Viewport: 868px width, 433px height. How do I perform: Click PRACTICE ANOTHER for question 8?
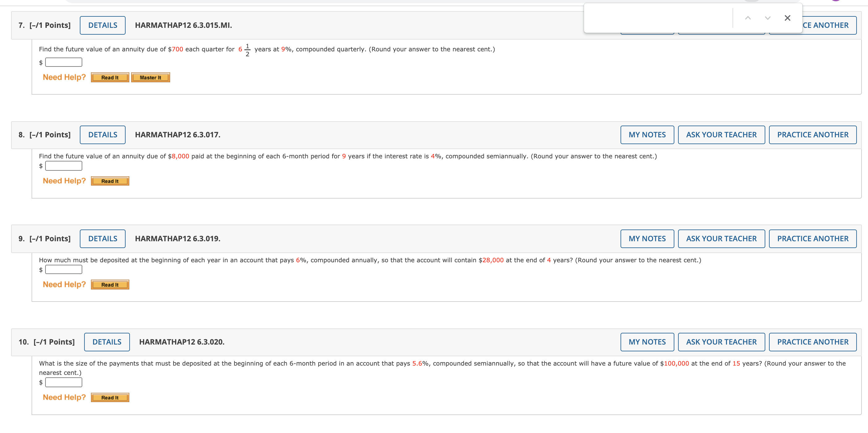coord(812,135)
